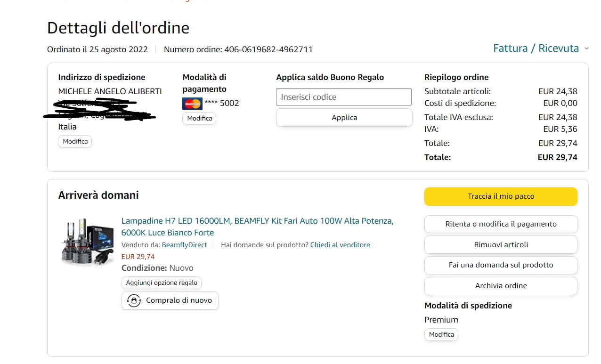
Task: Change the Premium shipping mode
Action: [x=441, y=334]
